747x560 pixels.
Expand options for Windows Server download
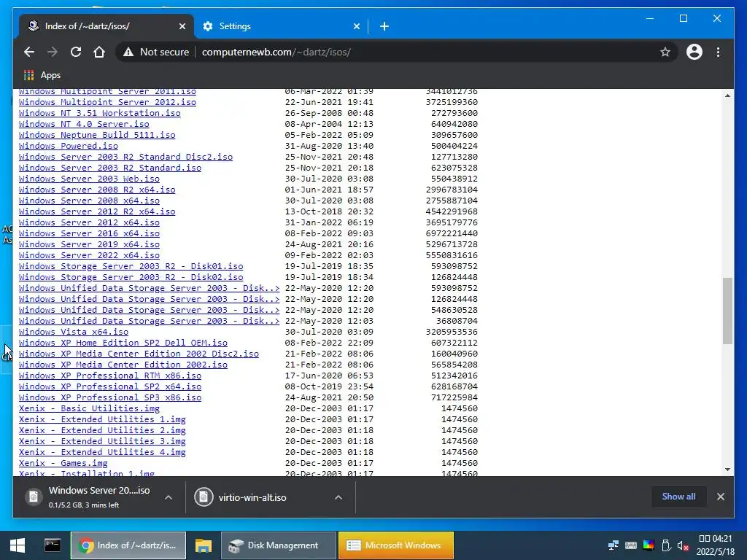(169, 497)
